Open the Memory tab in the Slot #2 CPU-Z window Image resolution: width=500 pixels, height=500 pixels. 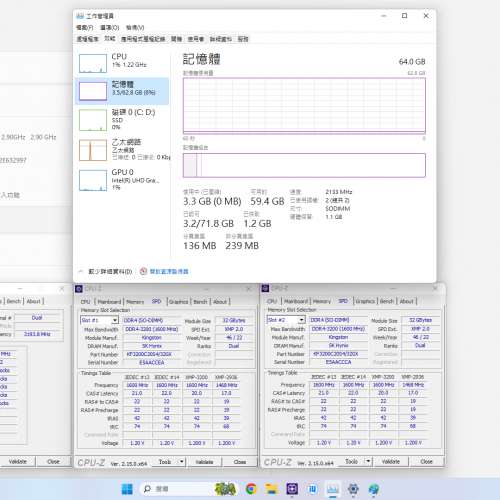click(x=322, y=301)
